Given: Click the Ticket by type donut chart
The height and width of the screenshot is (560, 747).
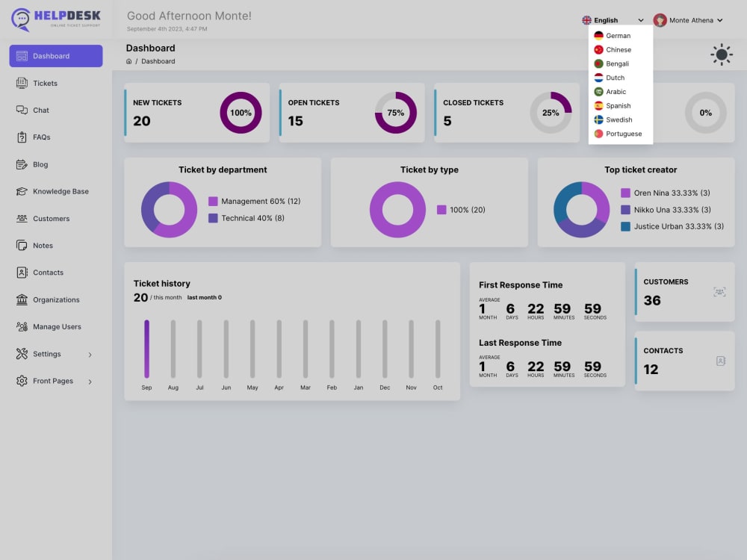Looking at the screenshot, I should pyautogui.click(x=398, y=210).
